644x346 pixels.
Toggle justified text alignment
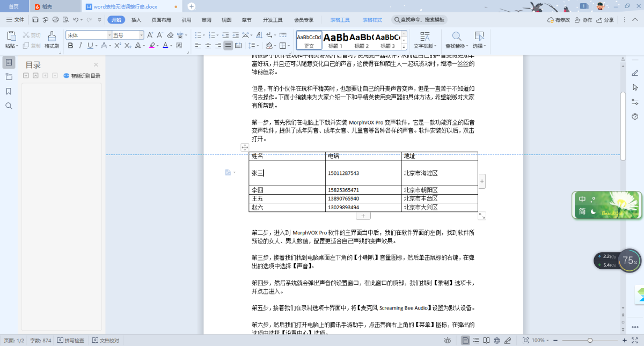229,46
